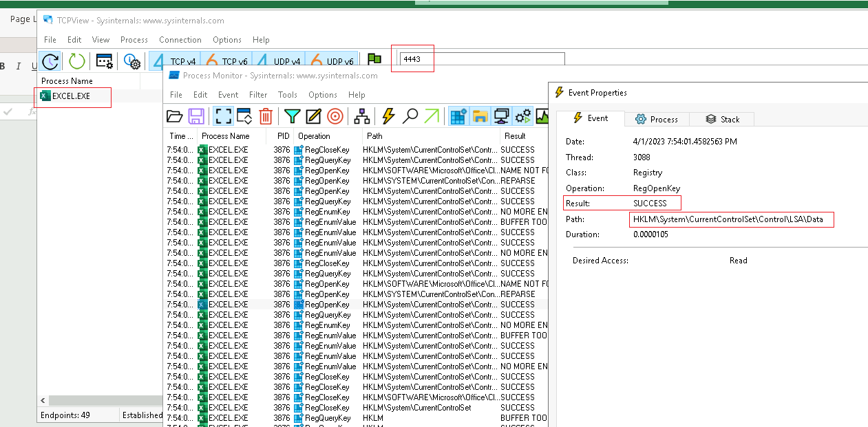Click the Process Name column header in TCPView
The height and width of the screenshot is (427, 868).
point(89,81)
